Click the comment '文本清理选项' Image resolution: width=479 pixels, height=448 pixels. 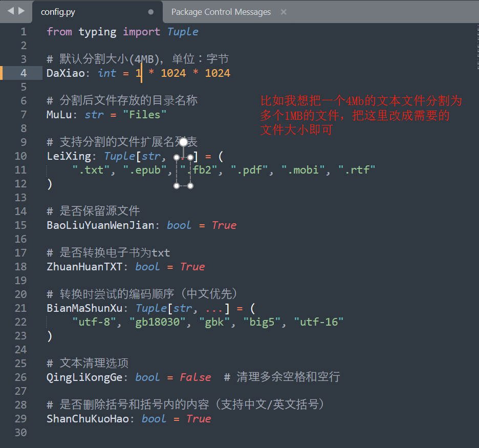94,364
